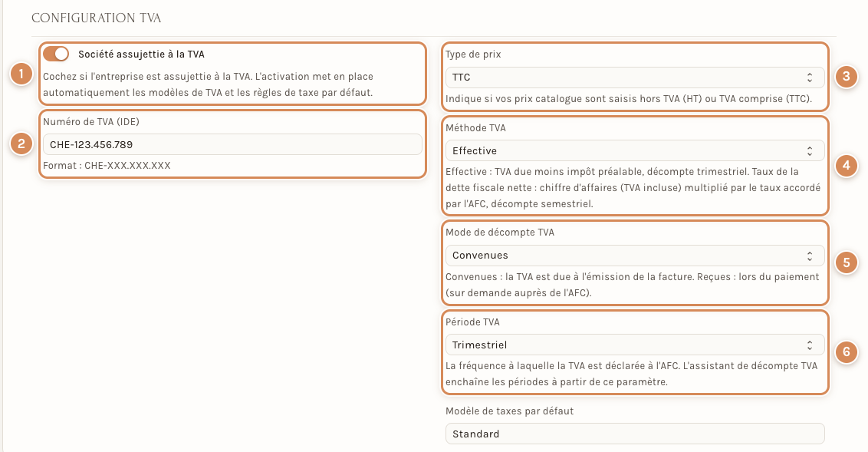
Task: Click the Modèle de taxes par défaut field
Action: [635, 434]
